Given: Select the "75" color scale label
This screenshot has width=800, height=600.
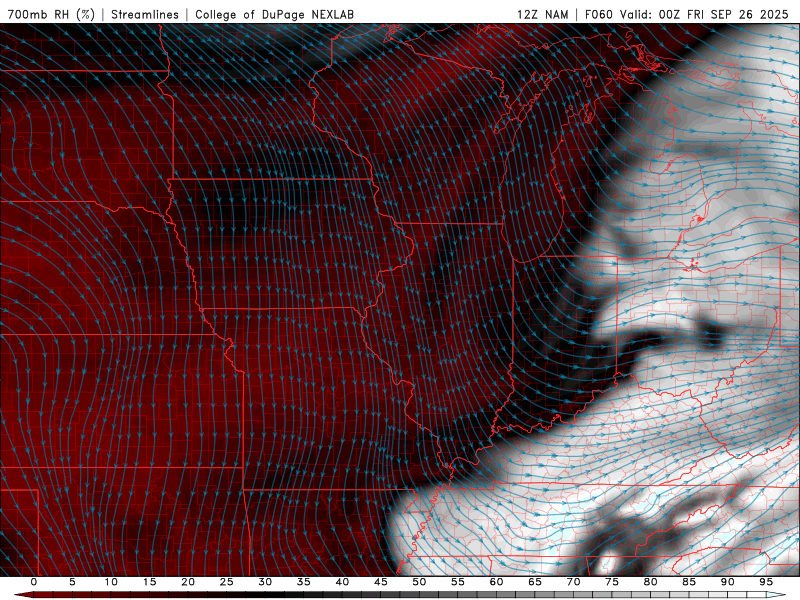Looking at the screenshot, I should coord(612,582).
